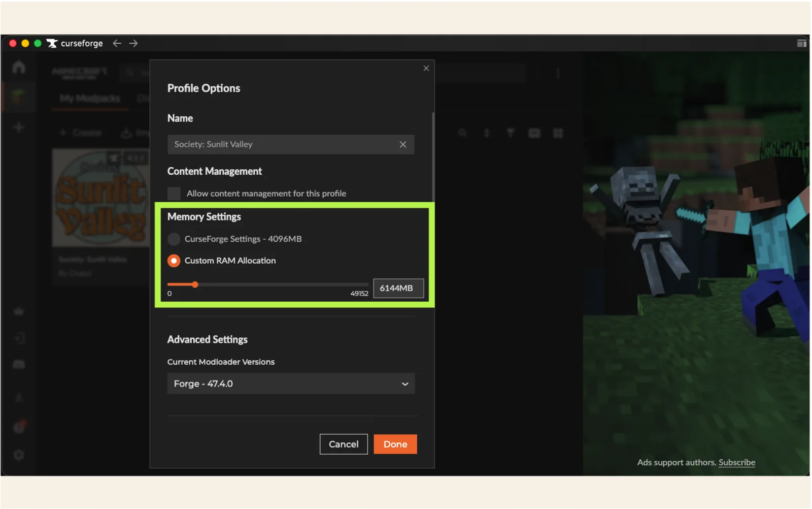Click the Create button behind the dialog

point(81,133)
